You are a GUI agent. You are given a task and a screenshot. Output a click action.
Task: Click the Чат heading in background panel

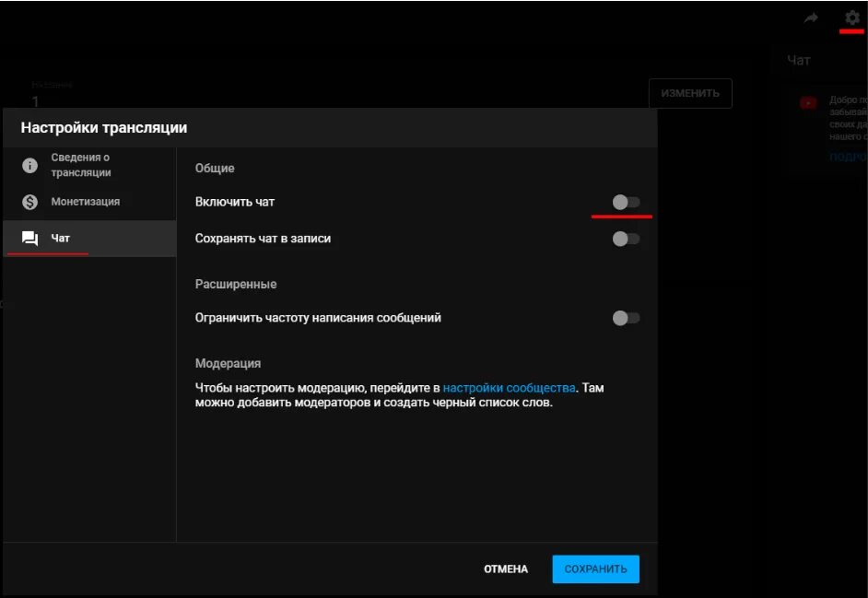pos(799,61)
